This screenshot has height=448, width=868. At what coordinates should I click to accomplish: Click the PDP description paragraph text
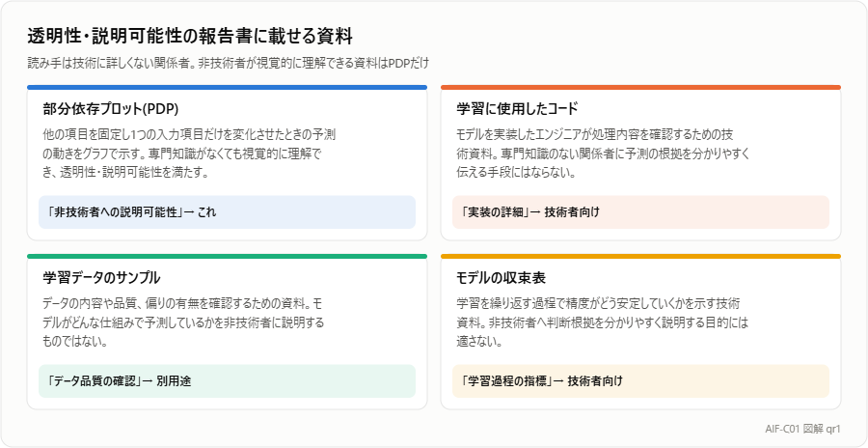(189, 154)
